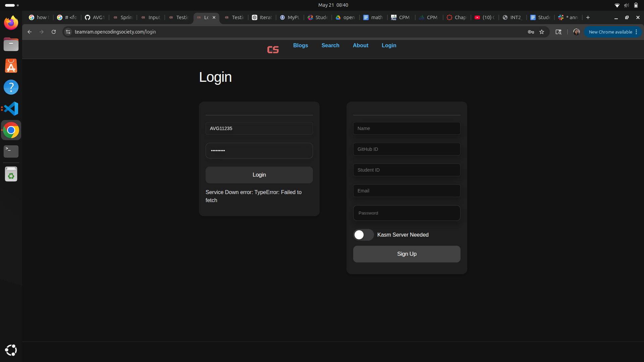Go back with browser back arrow
This screenshot has width=644, height=362.
tap(30, 32)
